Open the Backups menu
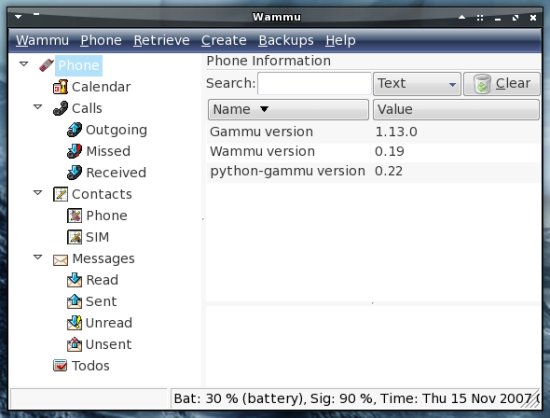The width and height of the screenshot is (550, 418). (286, 40)
